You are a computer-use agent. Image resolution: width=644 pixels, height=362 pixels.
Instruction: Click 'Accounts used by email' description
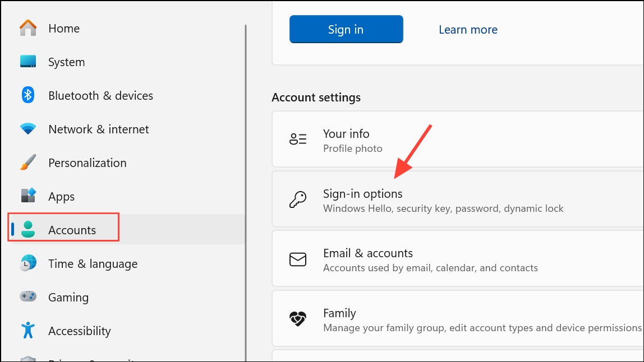(x=430, y=268)
